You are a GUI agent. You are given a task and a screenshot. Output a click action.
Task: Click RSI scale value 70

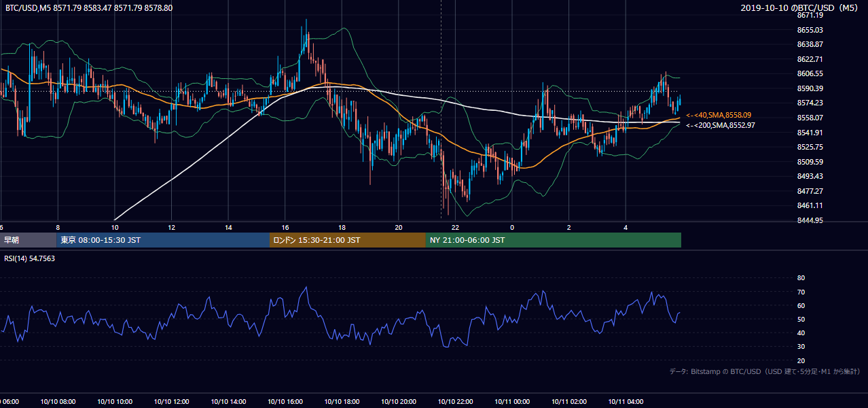801,292
